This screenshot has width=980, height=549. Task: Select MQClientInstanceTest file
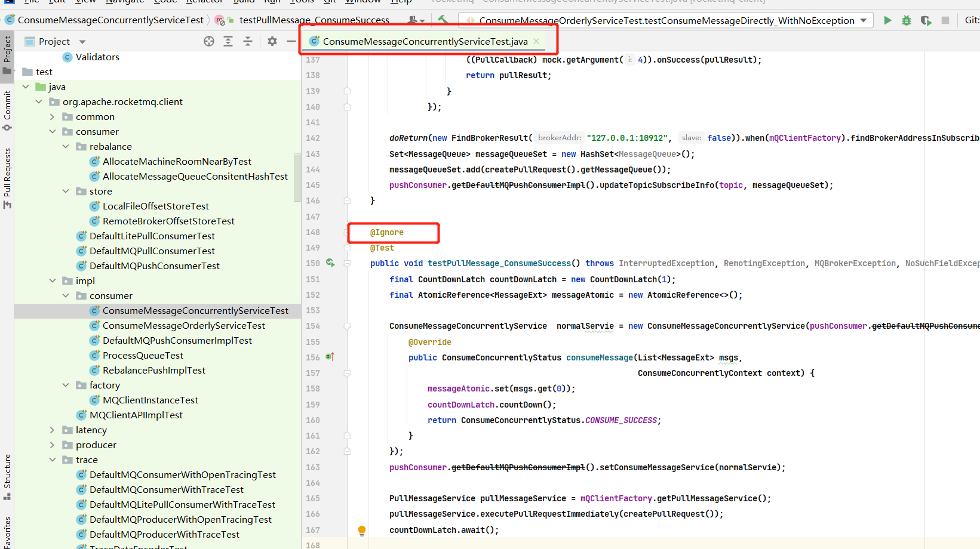tap(150, 400)
